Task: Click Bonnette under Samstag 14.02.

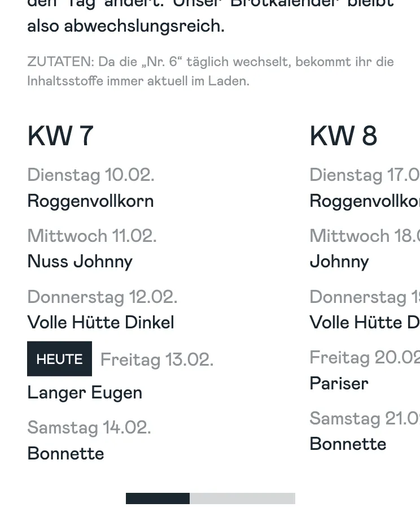Action: (65, 453)
